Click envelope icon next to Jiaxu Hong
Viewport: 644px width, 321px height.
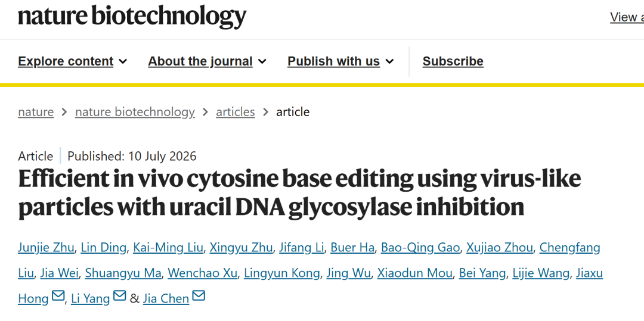click(x=58, y=295)
